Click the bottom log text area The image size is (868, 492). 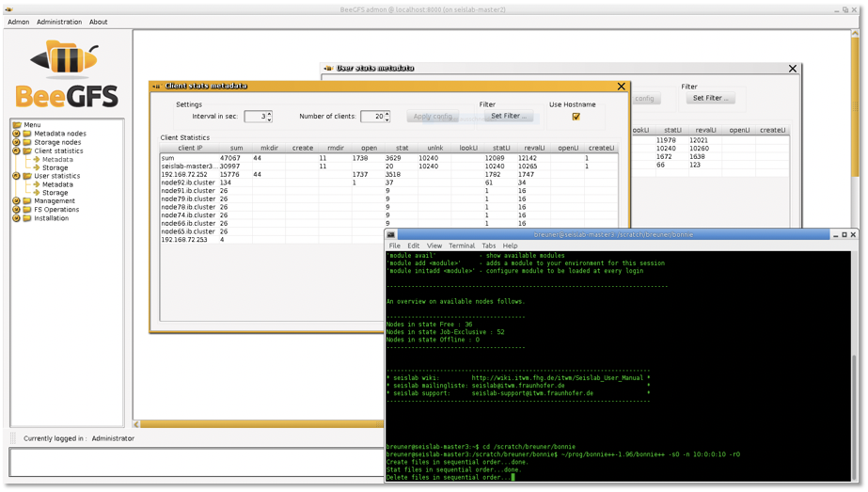click(197, 463)
